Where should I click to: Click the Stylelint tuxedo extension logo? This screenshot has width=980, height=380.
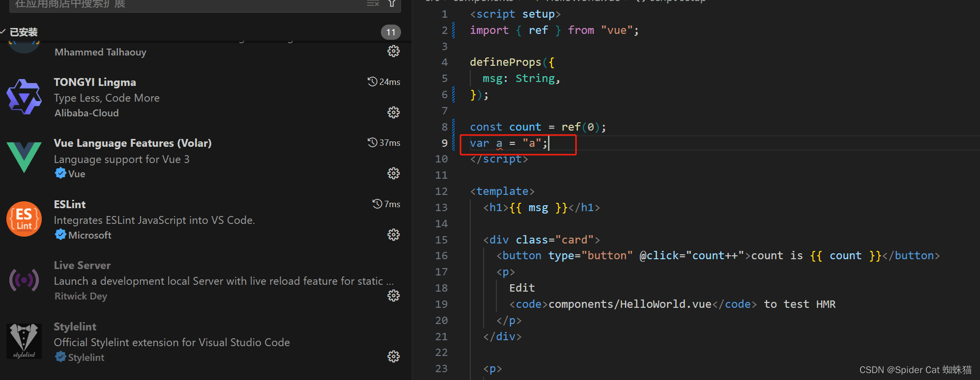coord(24,341)
